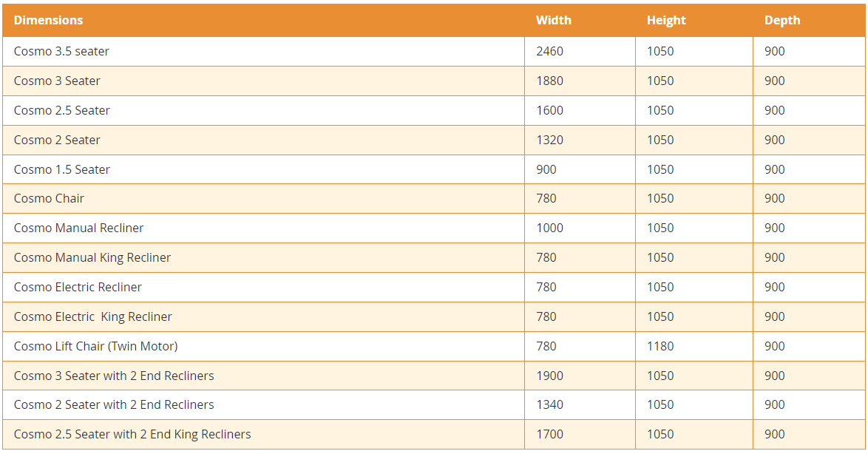Viewport: 868px width, 451px height.
Task: Click the Width column header
Action: tap(554, 21)
